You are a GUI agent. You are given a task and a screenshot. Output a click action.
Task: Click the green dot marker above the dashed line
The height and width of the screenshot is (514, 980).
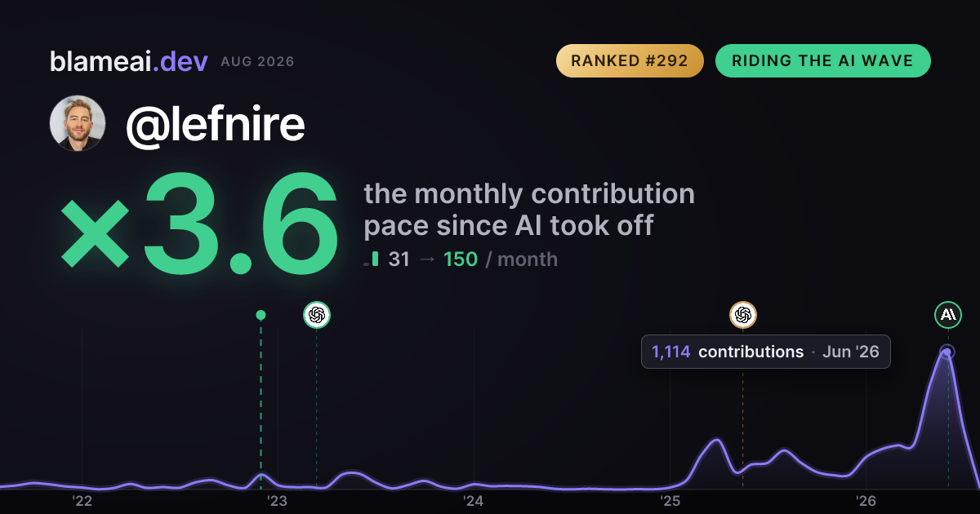pos(261,315)
